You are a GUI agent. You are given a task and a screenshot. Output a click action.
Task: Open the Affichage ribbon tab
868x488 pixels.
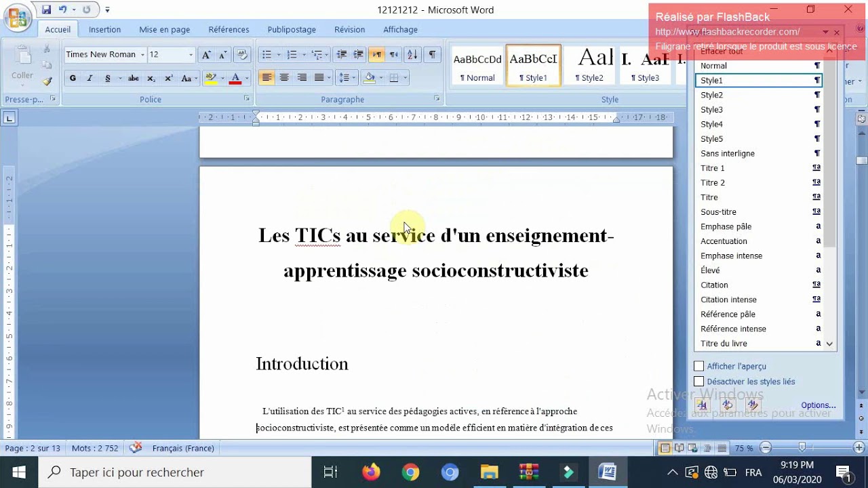coord(400,30)
